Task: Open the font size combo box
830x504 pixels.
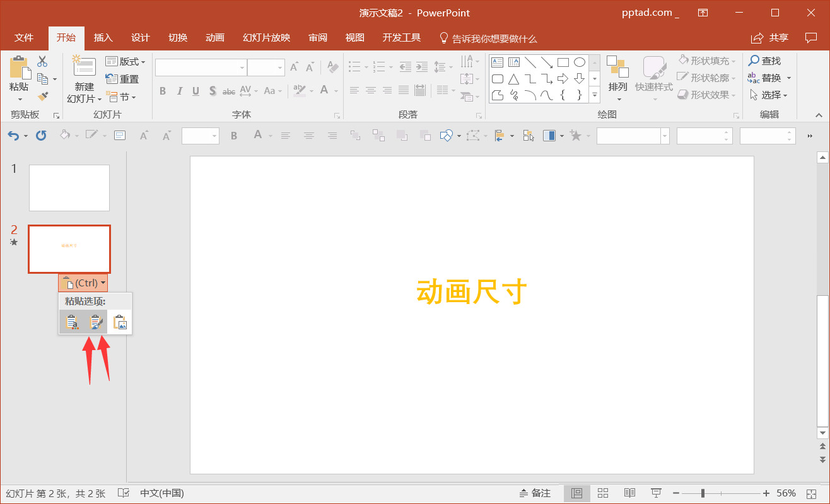Action: pyautogui.click(x=266, y=67)
